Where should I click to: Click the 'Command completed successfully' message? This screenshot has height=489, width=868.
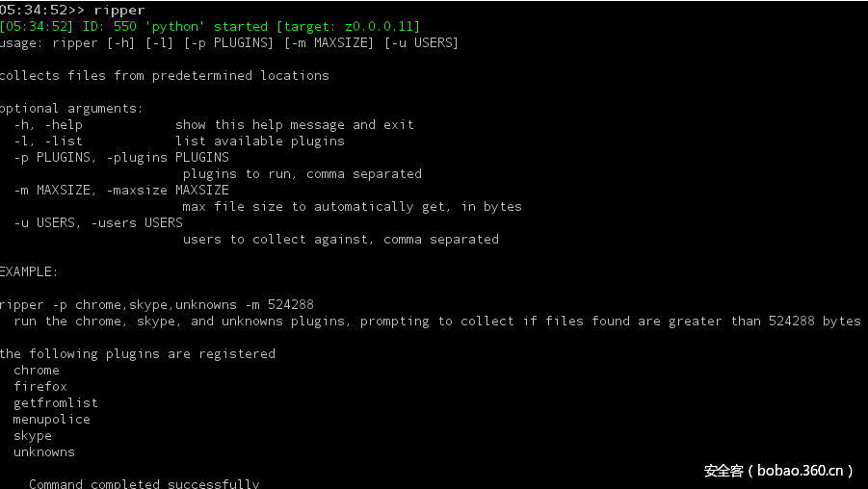145,483
